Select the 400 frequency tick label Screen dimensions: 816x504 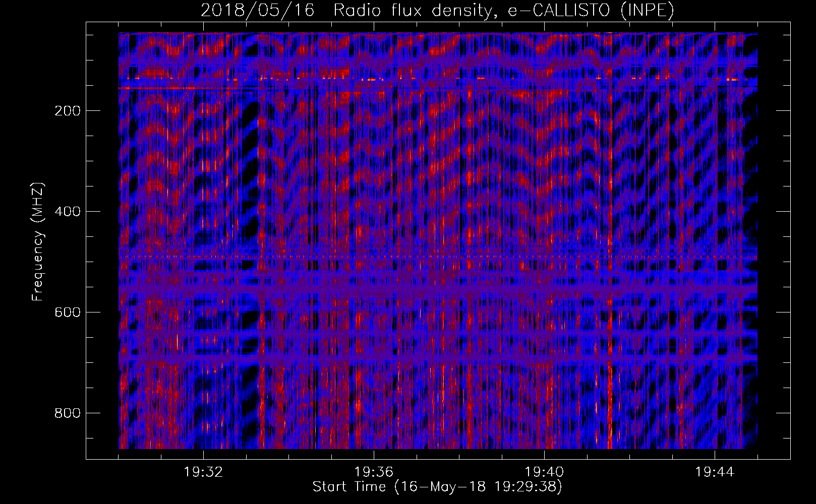pos(68,212)
